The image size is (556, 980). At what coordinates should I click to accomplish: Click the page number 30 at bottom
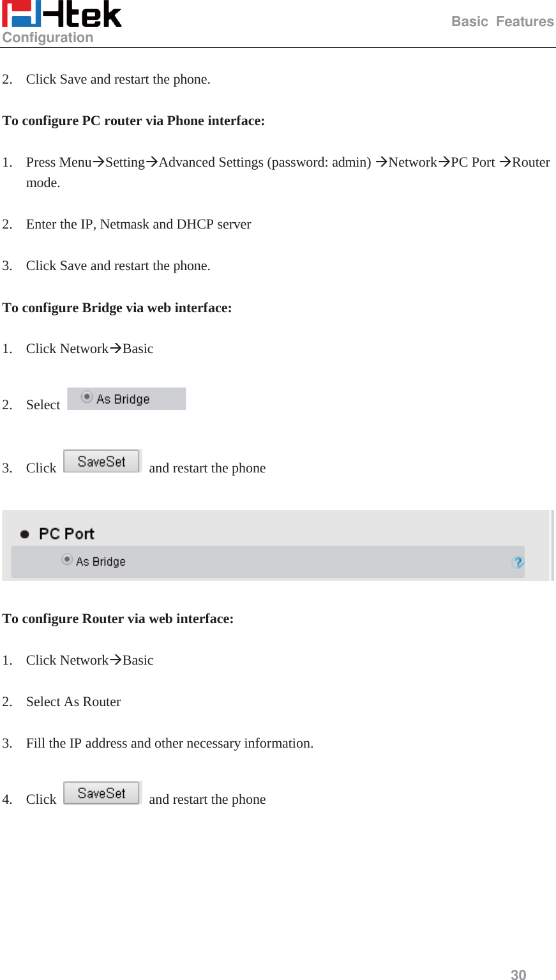[518, 975]
